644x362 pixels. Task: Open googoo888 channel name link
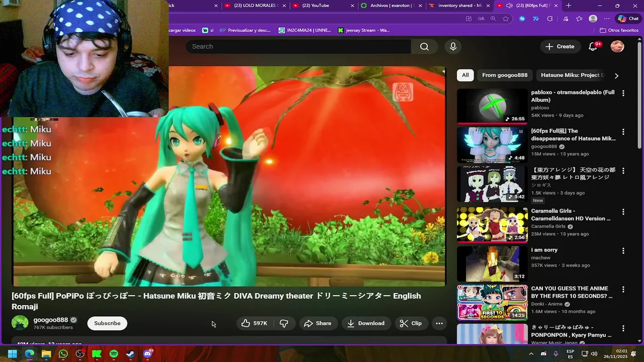coord(51,320)
